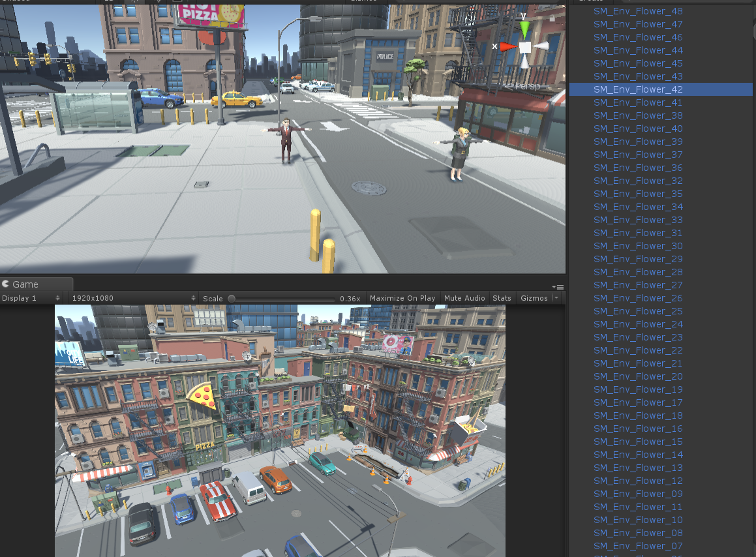Select SM_Env_Flower_45 in the Hierarchy
756x557 pixels.
(661, 63)
